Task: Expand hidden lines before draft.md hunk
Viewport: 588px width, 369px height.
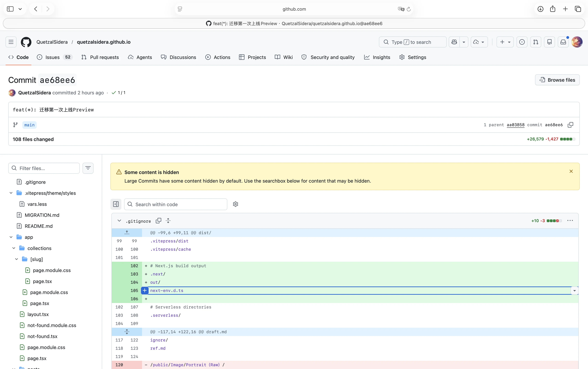Action: tap(127, 332)
